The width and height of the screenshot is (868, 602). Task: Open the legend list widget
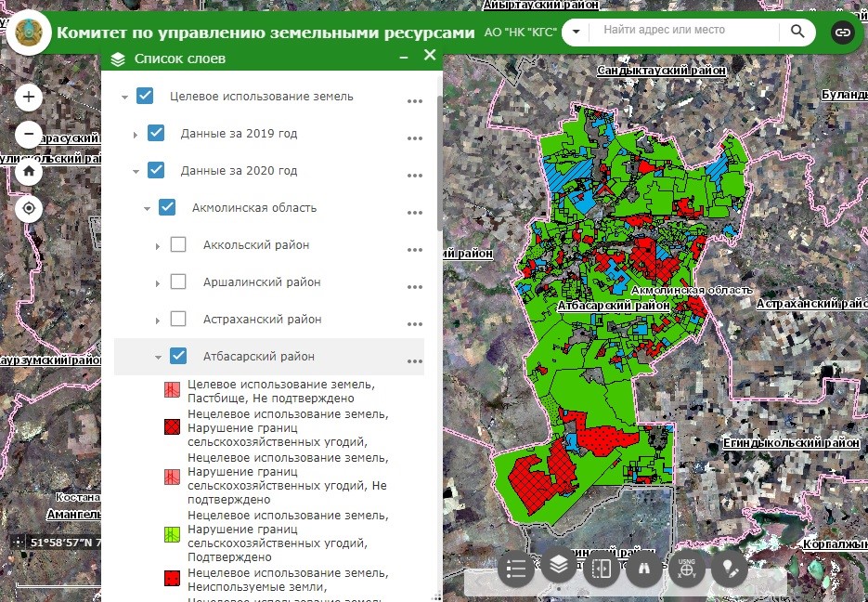click(x=515, y=569)
